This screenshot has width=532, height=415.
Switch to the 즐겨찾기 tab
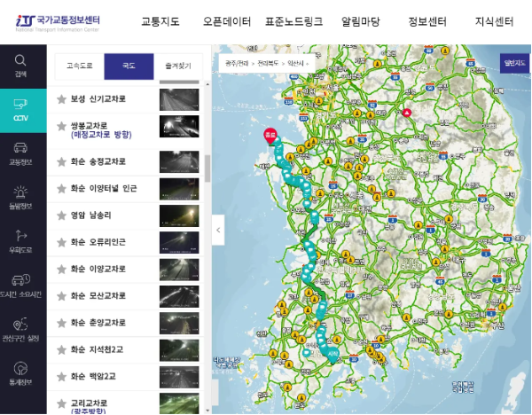tap(178, 66)
